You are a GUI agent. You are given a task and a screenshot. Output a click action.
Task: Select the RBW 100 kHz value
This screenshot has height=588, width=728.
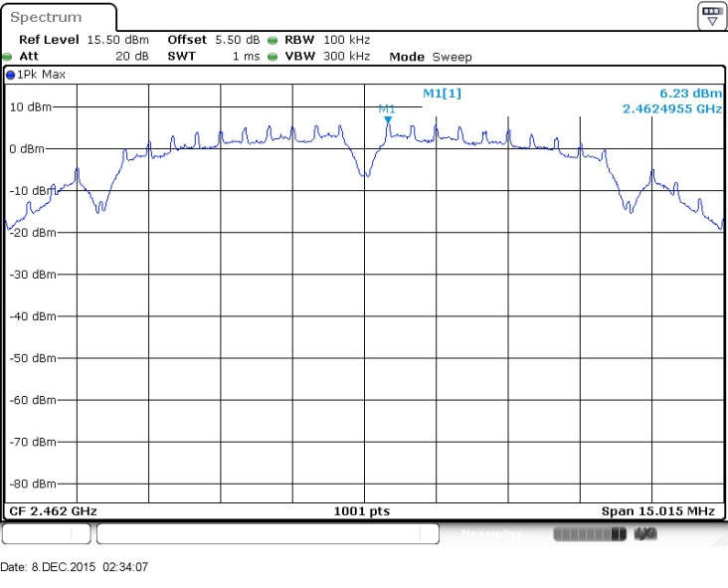pyautogui.click(x=346, y=40)
